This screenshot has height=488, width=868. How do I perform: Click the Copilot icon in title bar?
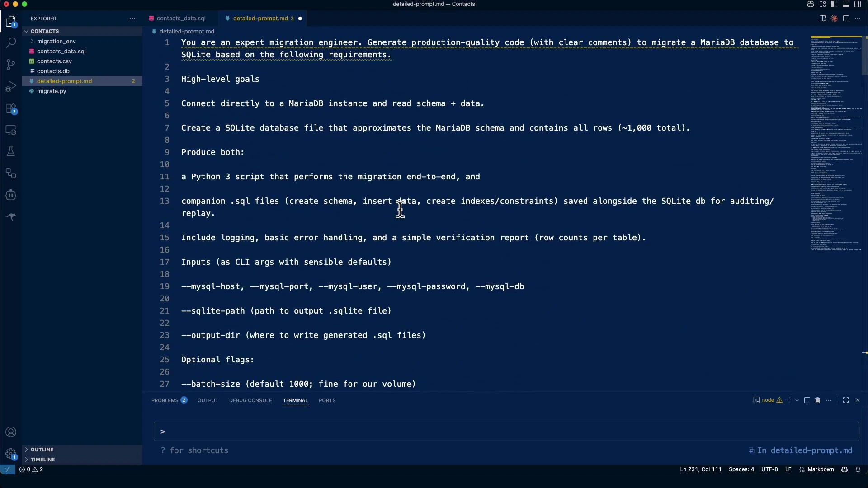tap(811, 4)
